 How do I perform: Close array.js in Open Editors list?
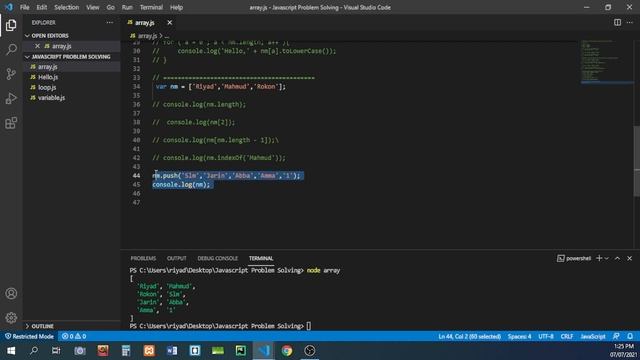[x=37, y=46]
